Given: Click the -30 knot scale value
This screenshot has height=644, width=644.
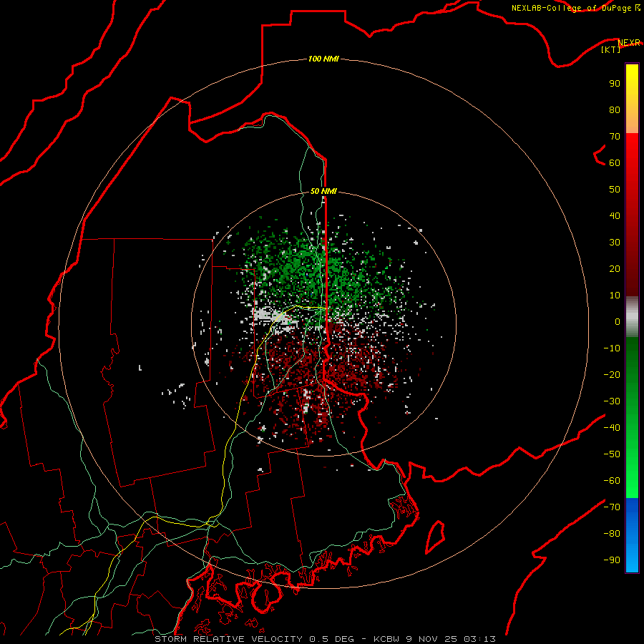Looking at the screenshot, I should coord(612,401).
